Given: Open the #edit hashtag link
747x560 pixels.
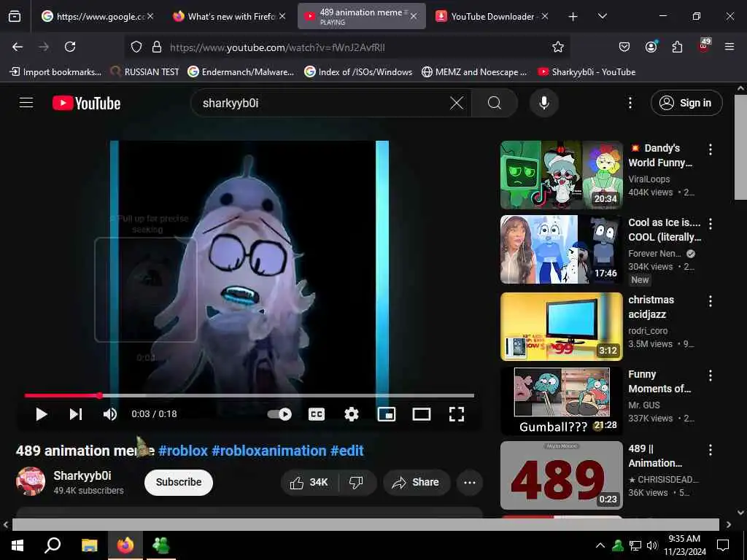Looking at the screenshot, I should click(347, 451).
